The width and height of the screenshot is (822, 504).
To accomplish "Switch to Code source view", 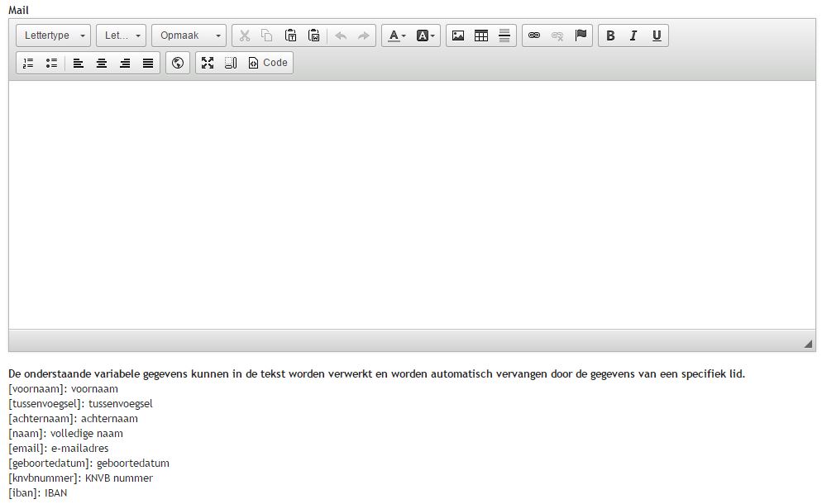I will coord(268,63).
